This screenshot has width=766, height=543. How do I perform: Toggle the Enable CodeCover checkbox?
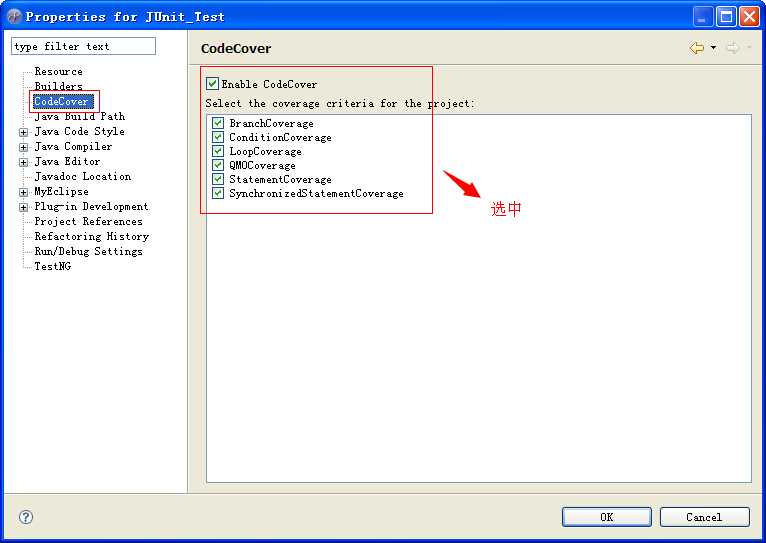pyautogui.click(x=212, y=84)
